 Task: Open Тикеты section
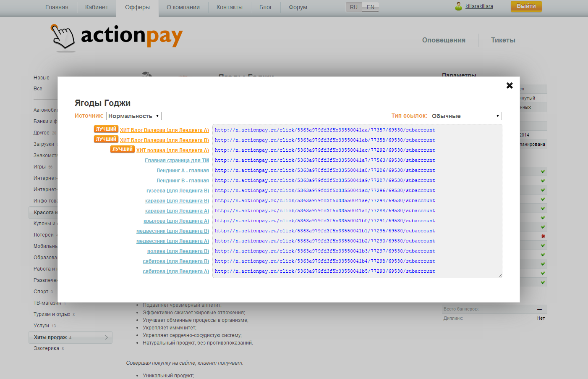click(503, 40)
